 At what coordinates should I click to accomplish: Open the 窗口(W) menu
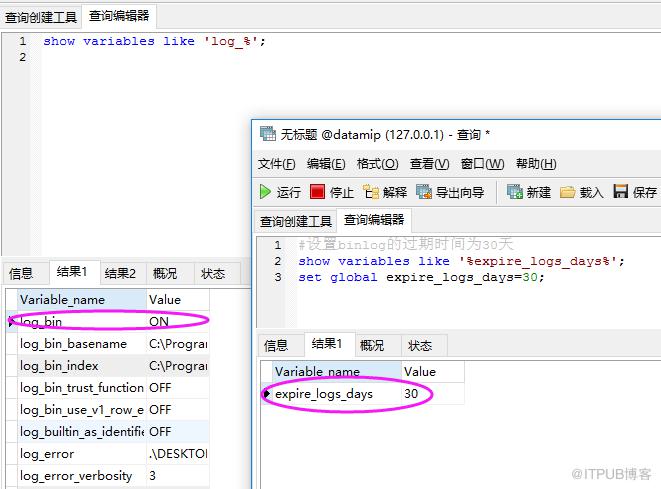(x=483, y=164)
